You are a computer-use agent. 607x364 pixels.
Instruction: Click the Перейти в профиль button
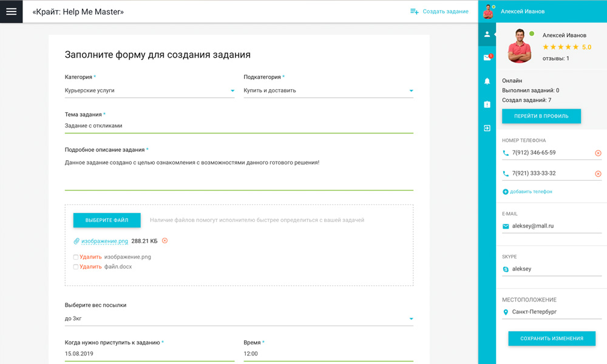click(x=541, y=116)
